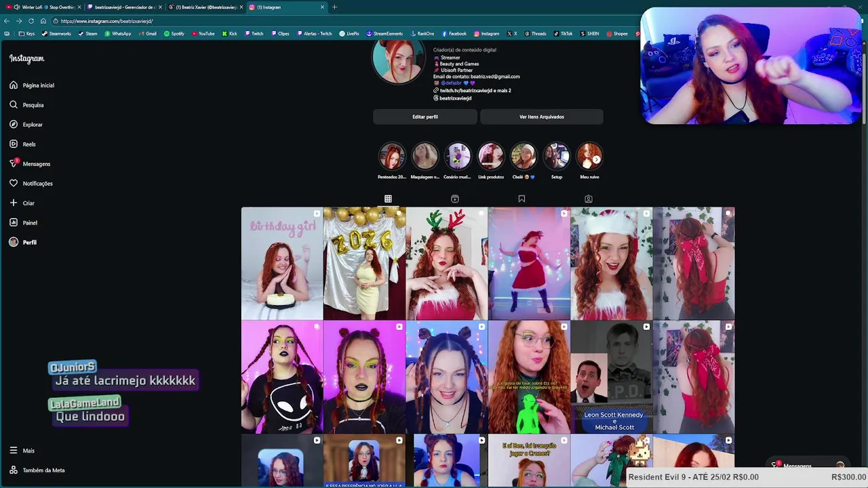Open Mensagens in the sidebar

pos(30,164)
